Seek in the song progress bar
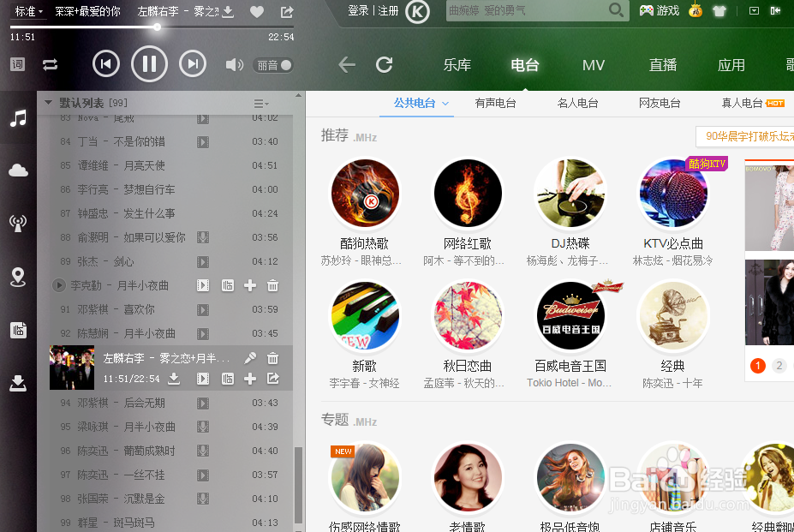Screen dimensions: 794x532 [x=152, y=27]
